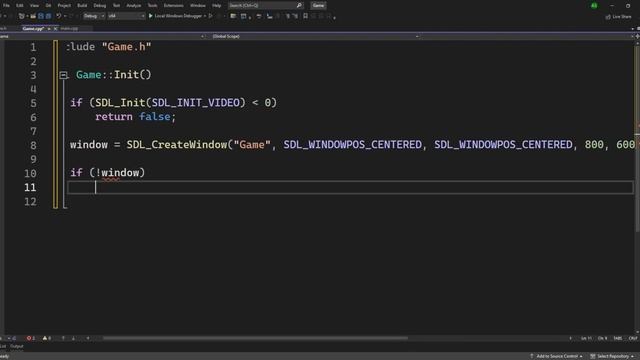Click the Save All toolbar icon
The height and width of the screenshot is (360, 640).
point(48,16)
